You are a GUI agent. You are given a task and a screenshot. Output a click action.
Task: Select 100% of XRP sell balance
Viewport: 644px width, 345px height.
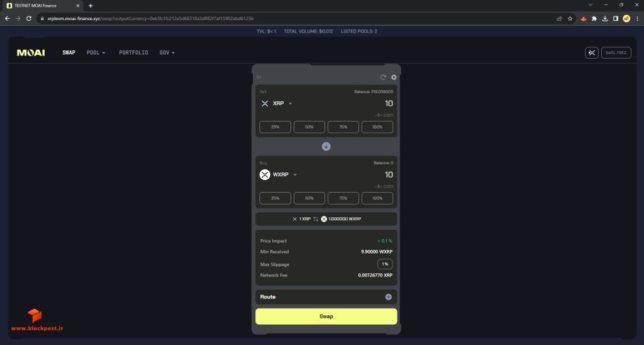click(377, 127)
